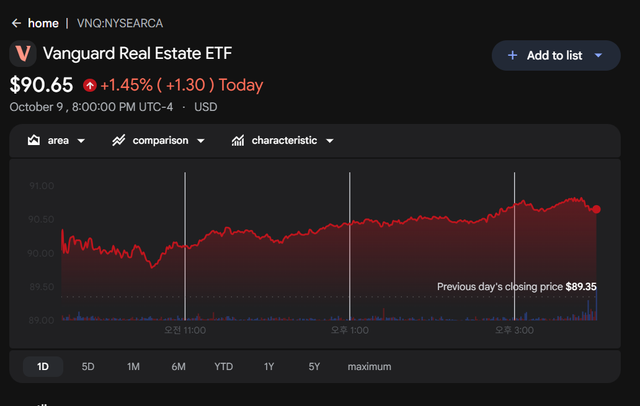Screen dimensions: 640x406
Task: Select the 1D time range tab
Action: 43,366
